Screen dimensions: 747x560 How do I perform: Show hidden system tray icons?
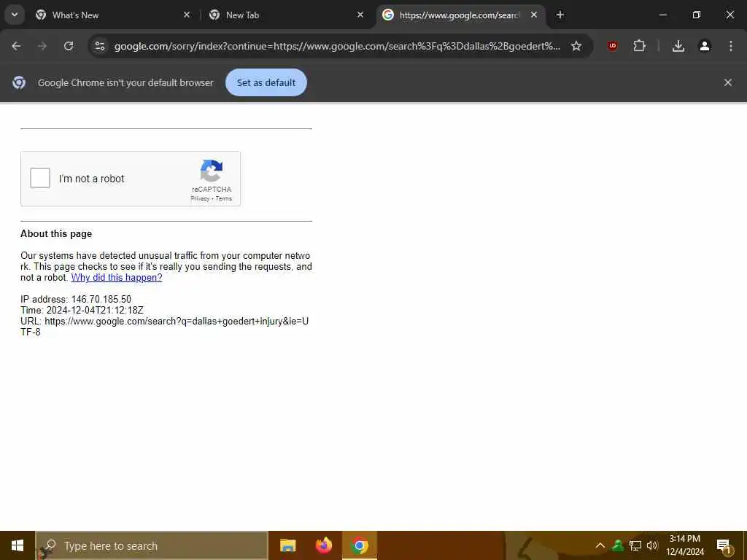pyautogui.click(x=600, y=545)
